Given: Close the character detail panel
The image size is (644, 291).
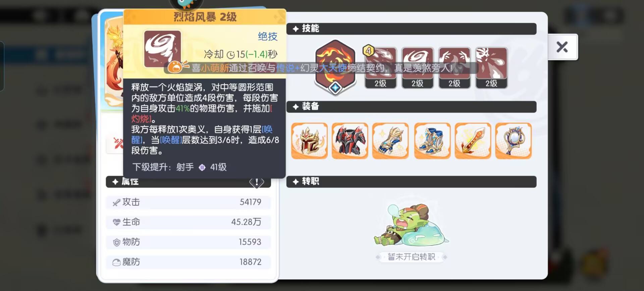Looking at the screenshot, I should pos(562,47).
